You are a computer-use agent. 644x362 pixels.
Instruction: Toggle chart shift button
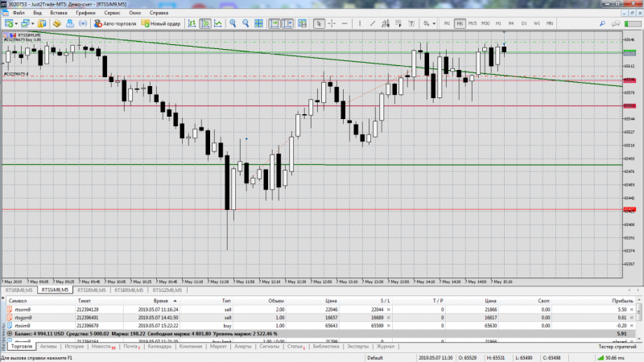click(x=287, y=23)
